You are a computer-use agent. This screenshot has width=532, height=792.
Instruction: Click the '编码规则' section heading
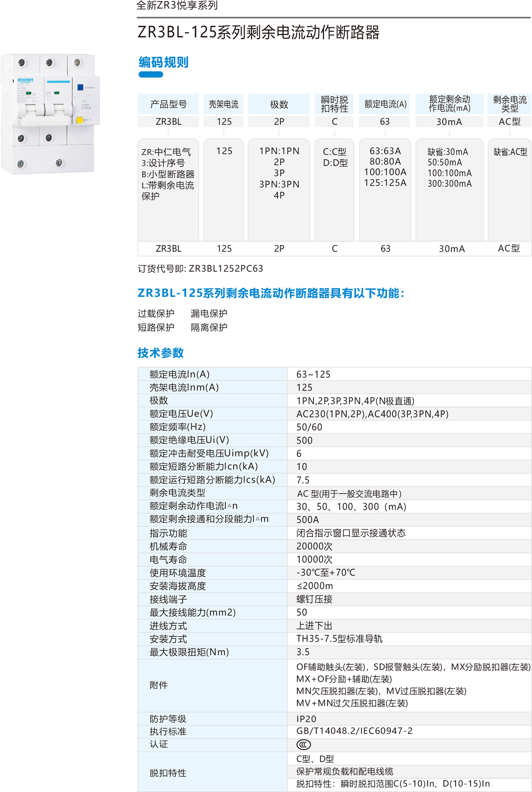[163, 62]
